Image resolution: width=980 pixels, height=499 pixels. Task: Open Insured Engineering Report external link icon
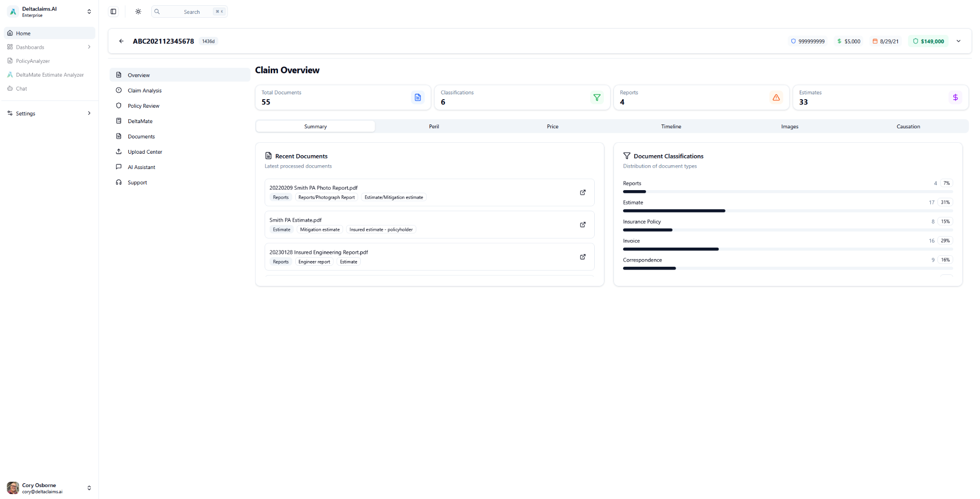pyautogui.click(x=582, y=257)
